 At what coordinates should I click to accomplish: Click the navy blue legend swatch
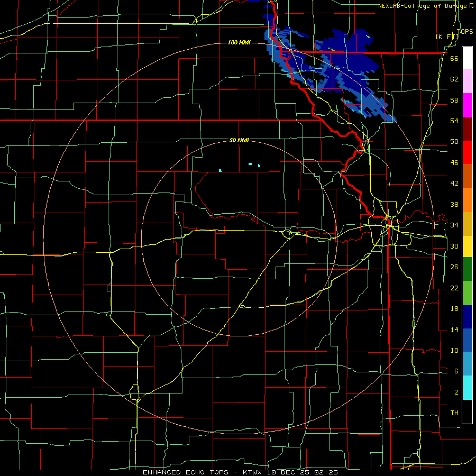pyautogui.click(x=467, y=317)
